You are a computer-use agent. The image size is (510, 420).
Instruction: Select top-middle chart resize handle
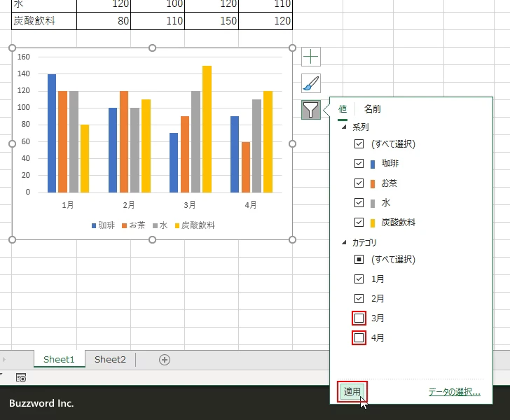(152, 48)
